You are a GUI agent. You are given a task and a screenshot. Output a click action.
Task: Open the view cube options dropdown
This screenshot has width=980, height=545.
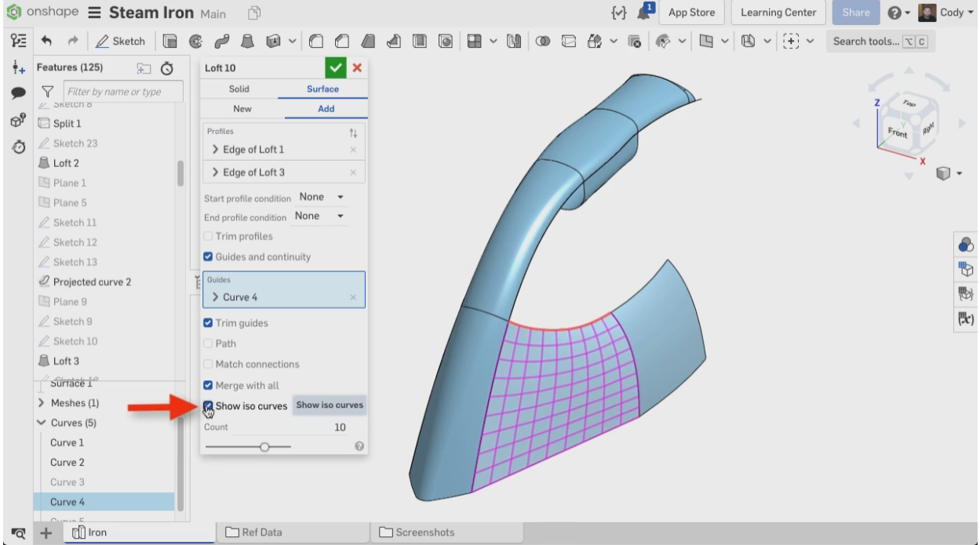[x=950, y=173]
